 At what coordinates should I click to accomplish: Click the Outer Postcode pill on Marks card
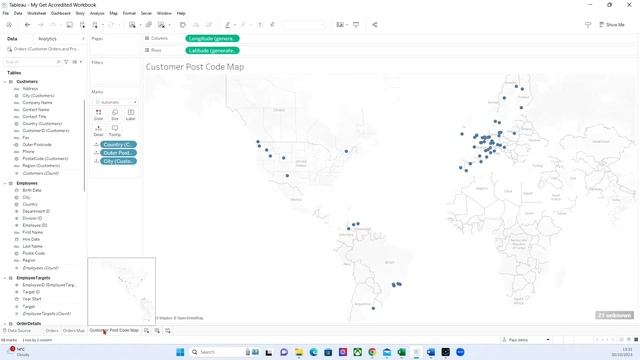click(x=118, y=153)
